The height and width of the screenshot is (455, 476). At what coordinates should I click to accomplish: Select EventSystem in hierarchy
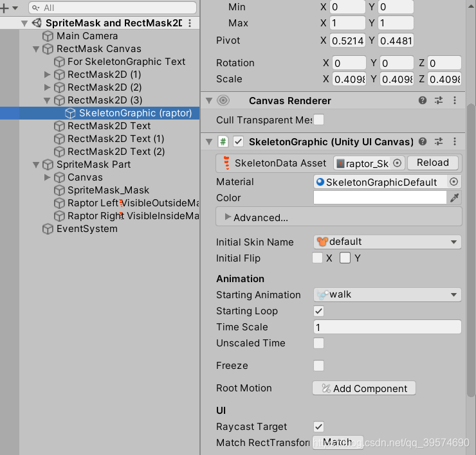point(87,229)
